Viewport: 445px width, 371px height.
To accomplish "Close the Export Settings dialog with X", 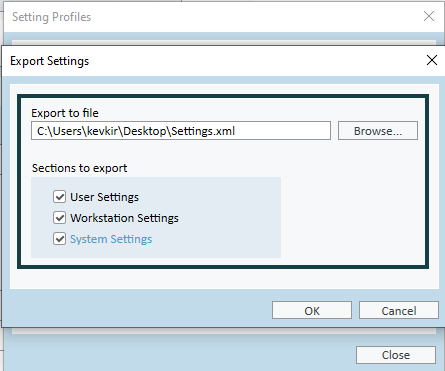I will pos(432,60).
